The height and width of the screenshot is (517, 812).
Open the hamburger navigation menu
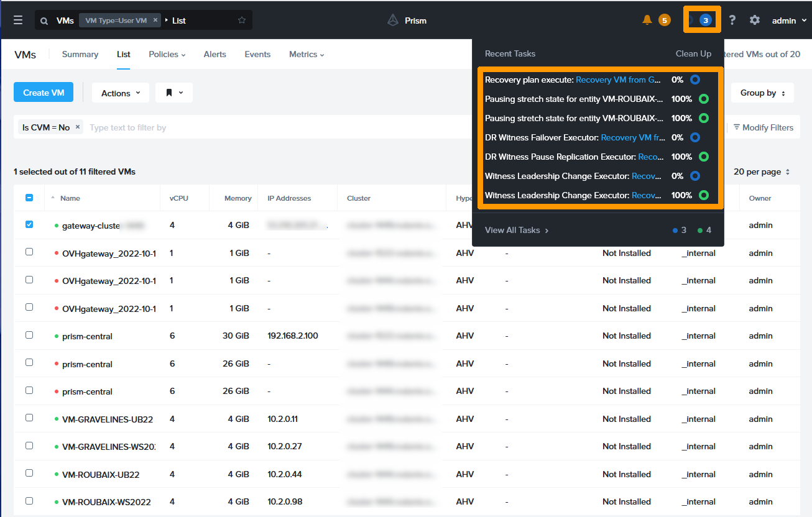[x=18, y=21]
